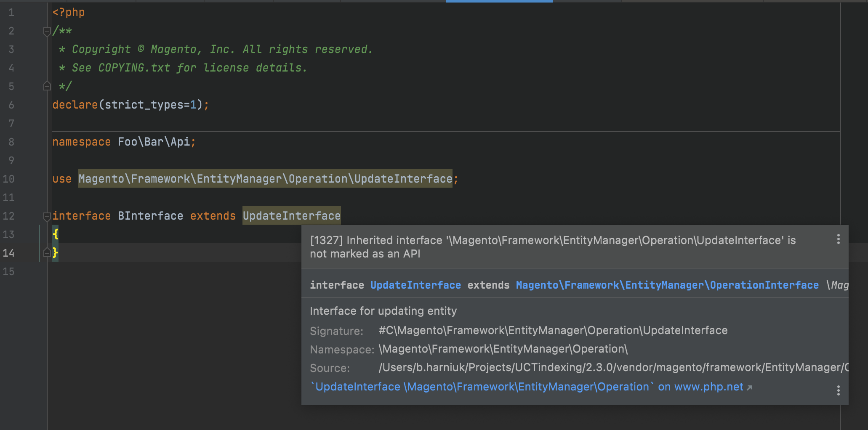Viewport: 868px width, 430px height.
Task: Click the doc comment end fold marker
Action: tap(47, 86)
